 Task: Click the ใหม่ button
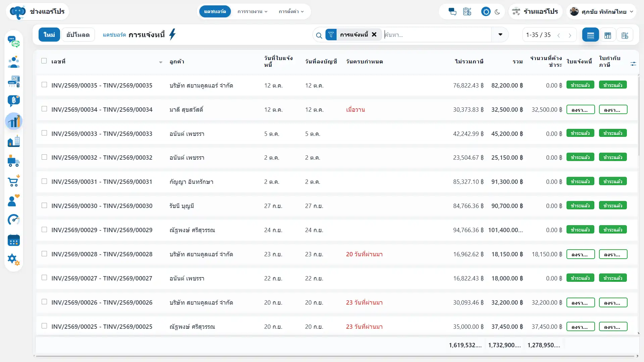pyautogui.click(x=49, y=35)
